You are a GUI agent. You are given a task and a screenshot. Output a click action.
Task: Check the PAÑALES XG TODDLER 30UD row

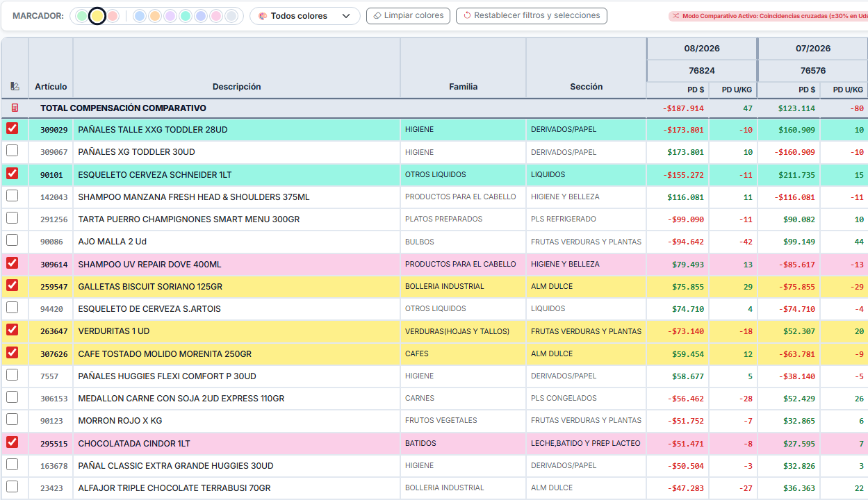(13, 151)
